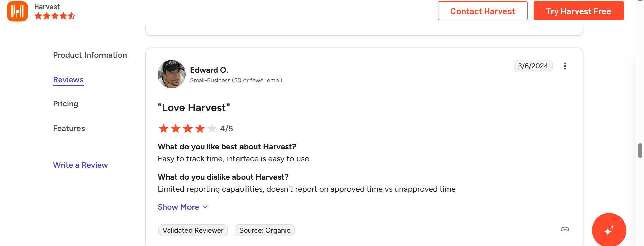
Task: Jump to the Features section
Action: [69, 128]
